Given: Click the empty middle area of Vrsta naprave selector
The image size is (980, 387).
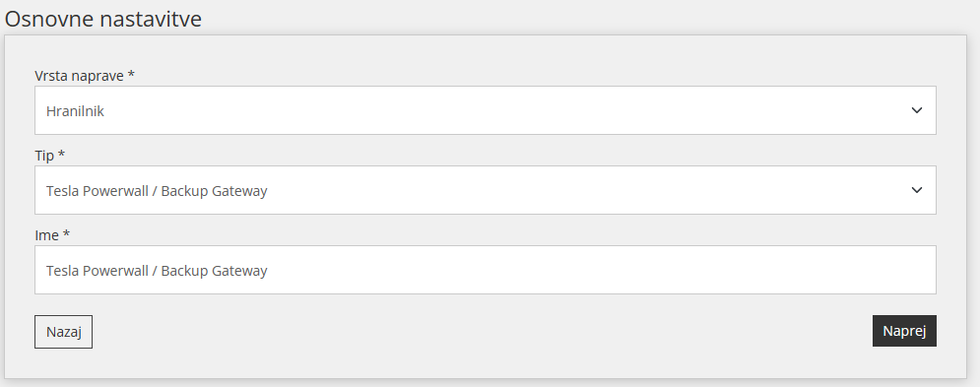Looking at the screenshot, I should 500,110.
